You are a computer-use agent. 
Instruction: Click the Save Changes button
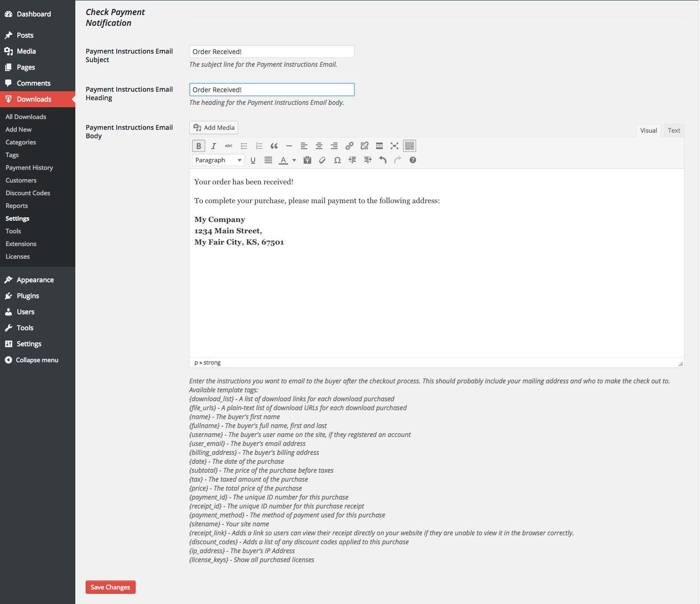click(x=111, y=587)
